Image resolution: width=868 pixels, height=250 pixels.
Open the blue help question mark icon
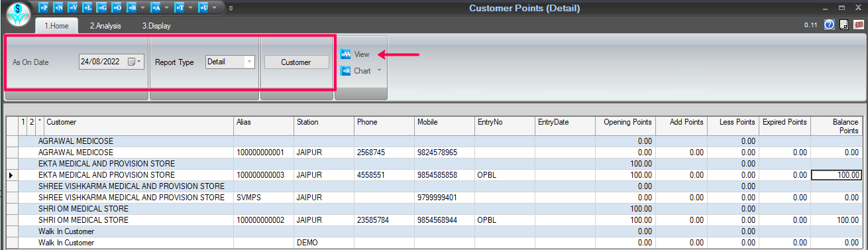[829, 25]
